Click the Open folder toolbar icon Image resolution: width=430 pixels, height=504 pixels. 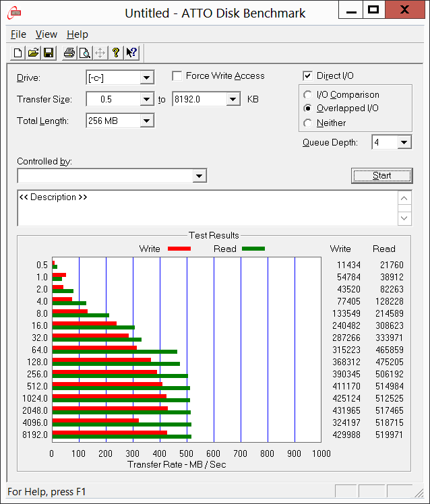coord(33,53)
